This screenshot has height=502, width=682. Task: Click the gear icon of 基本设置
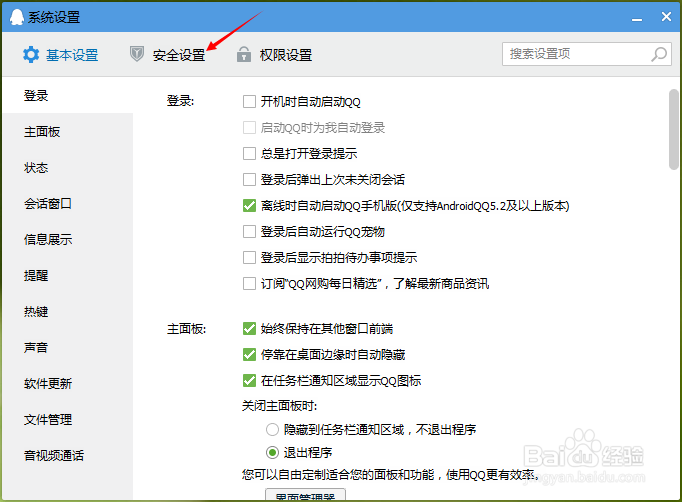(31, 55)
